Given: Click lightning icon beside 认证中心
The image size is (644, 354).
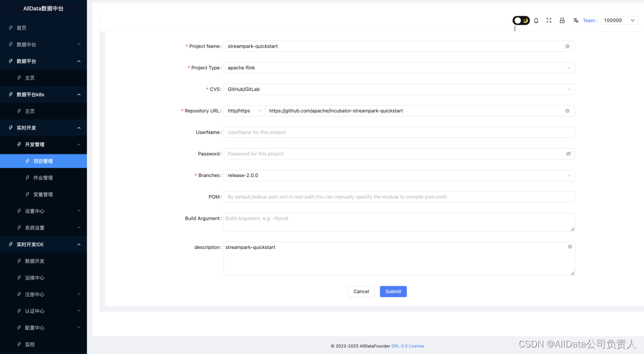Looking at the screenshot, I should [19, 311].
